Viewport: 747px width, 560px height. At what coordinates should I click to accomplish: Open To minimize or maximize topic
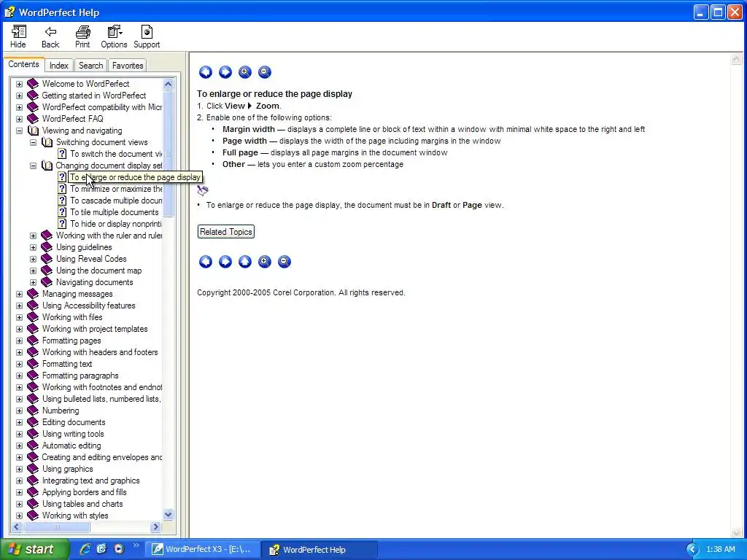click(116, 189)
